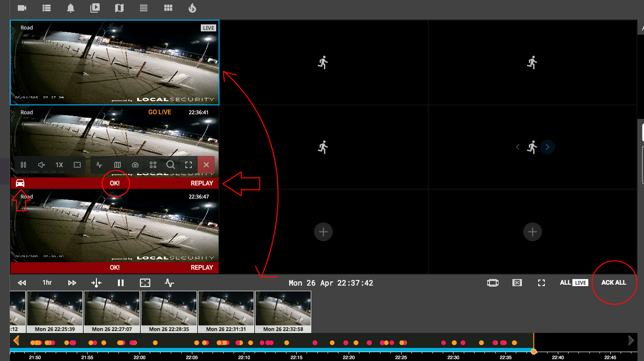
Task: Expand the tile to fullscreen via overlay
Action: pyautogui.click(x=189, y=165)
